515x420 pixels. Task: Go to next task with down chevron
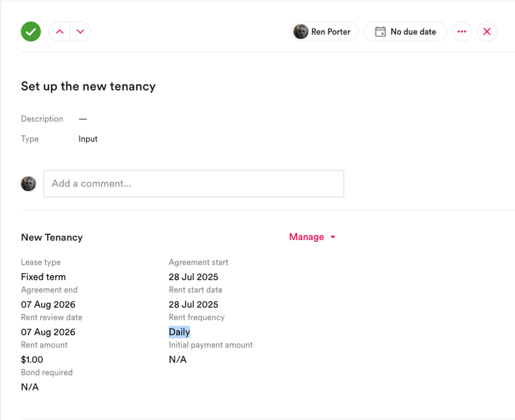click(80, 31)
